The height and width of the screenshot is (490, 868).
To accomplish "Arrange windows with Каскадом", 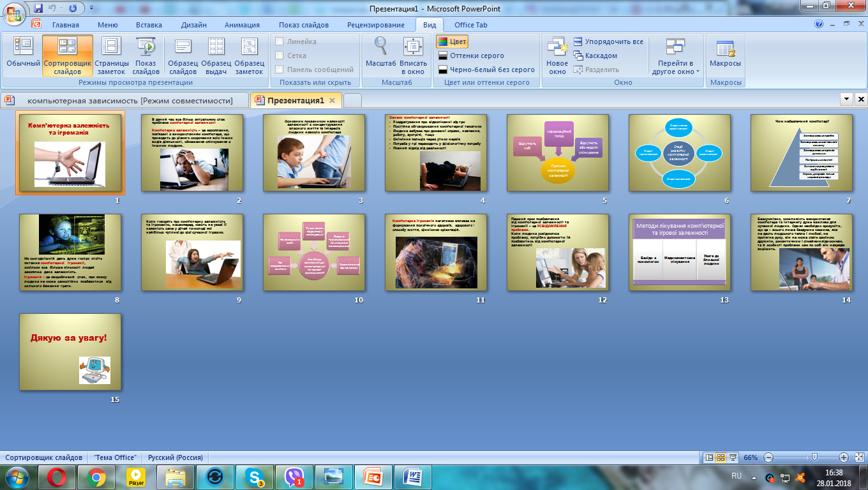I will pyautogui.click(x=595, y=56).
